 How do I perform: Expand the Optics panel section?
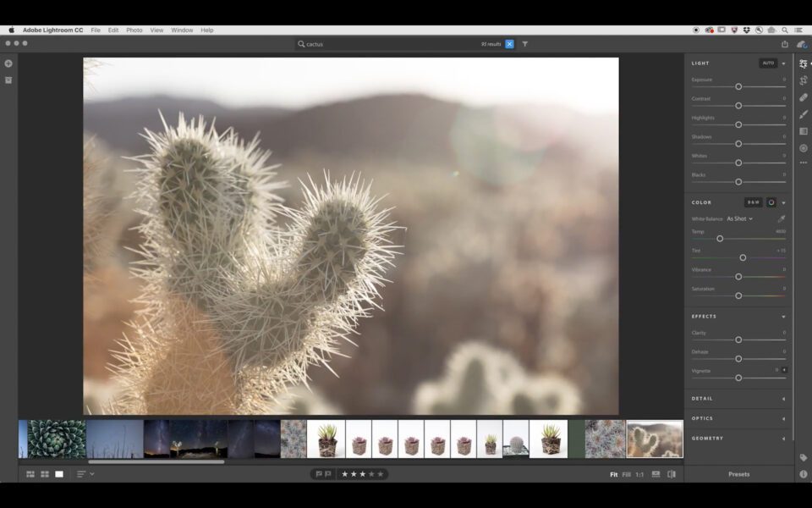[783, 418]
